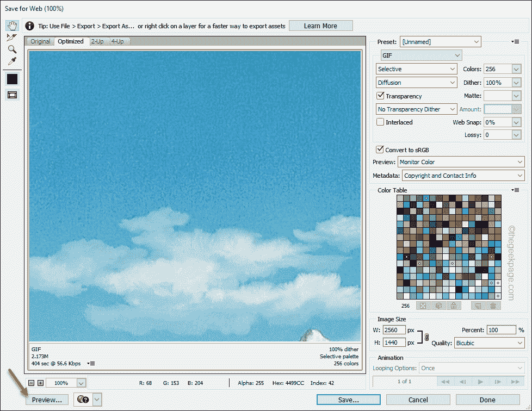Enable the Interlaced checkbox
The height and width of the screenshot is (411, 532).
[x=381, y=122]
